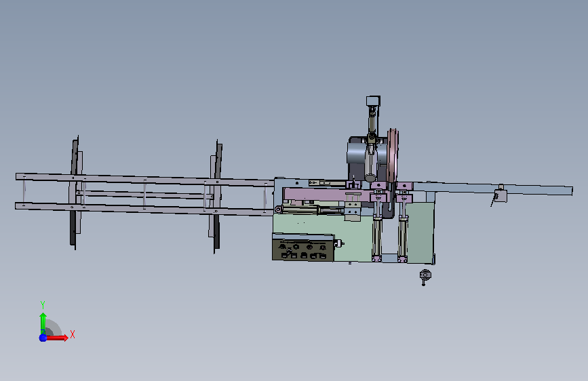The height and width of the screenshot is (381, 588).
Task: Select the pink circular saw blade disc
Action: pos(393,157)
